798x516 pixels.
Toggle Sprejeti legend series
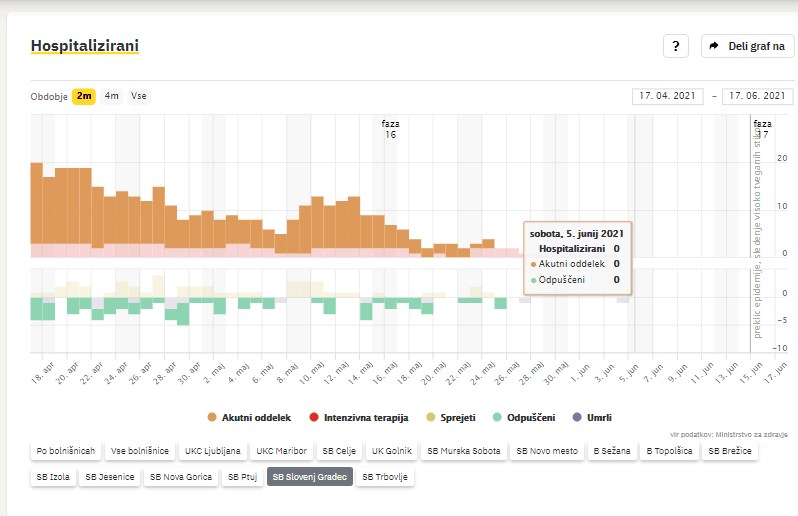click(x=450, y=416)
